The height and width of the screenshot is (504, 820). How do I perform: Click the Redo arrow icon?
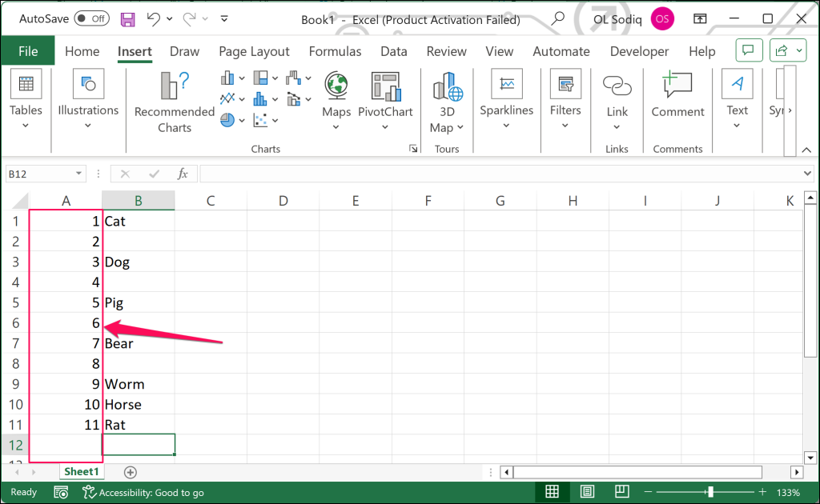click(x=189, y=19)
